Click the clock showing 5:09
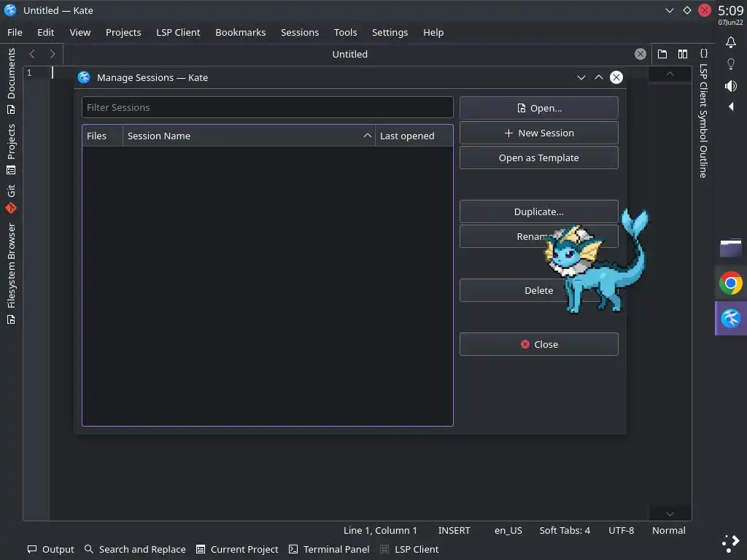 pyautogui.click(x=731, y=10)
